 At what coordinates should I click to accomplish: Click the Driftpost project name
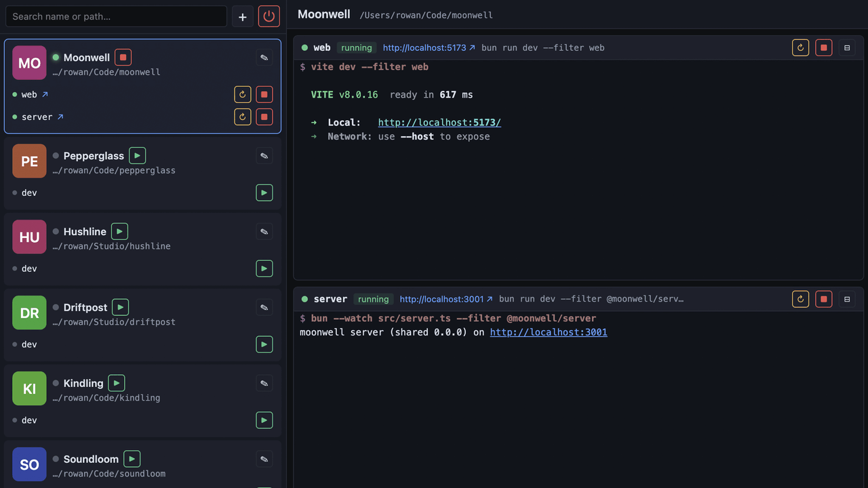pyautogui.click(x=85, y=308)
